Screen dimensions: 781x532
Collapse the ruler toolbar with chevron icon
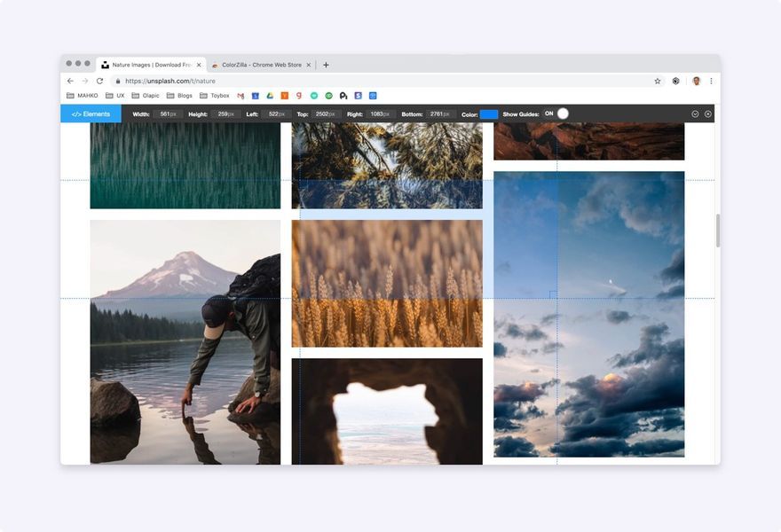[695, 114]
